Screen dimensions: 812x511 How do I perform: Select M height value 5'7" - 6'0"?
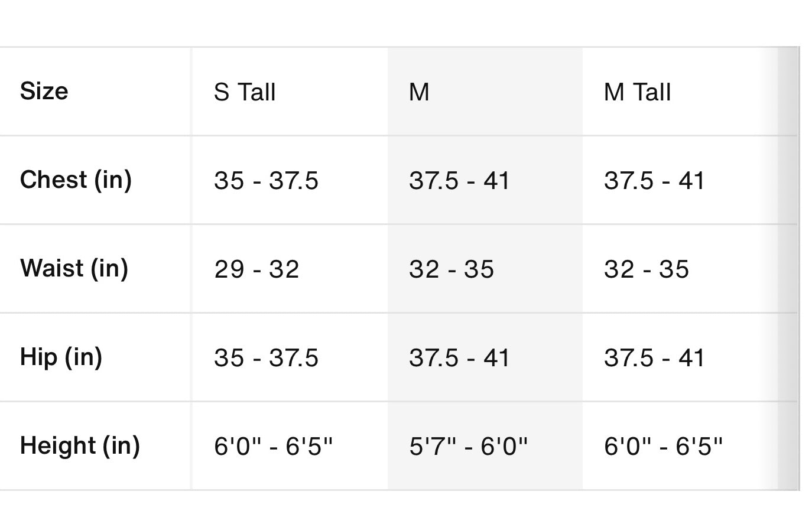[x=468, y=446]
